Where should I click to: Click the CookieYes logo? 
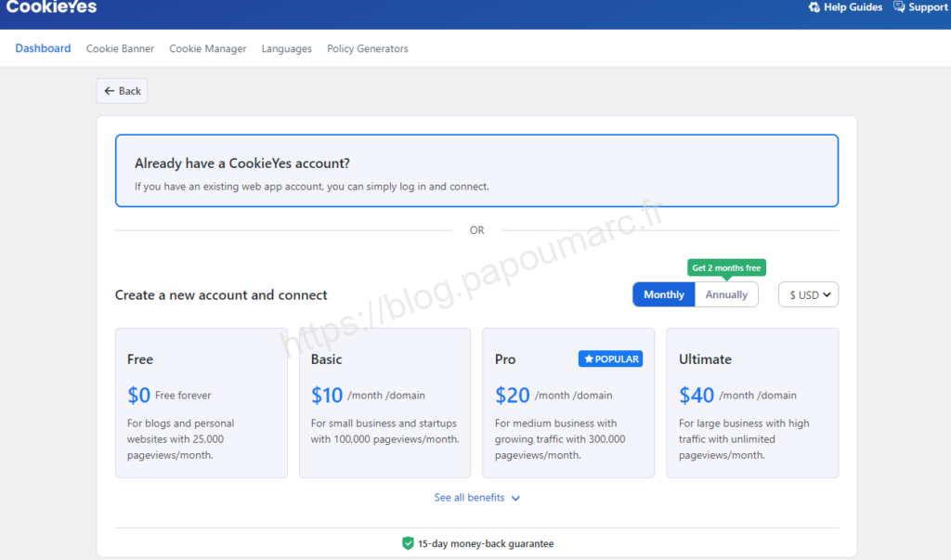51,7
